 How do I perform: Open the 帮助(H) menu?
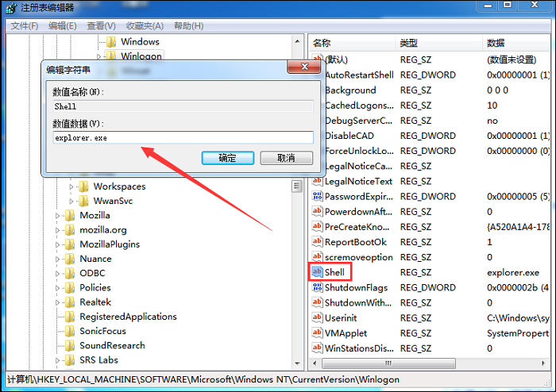click(x=189, y=26)
